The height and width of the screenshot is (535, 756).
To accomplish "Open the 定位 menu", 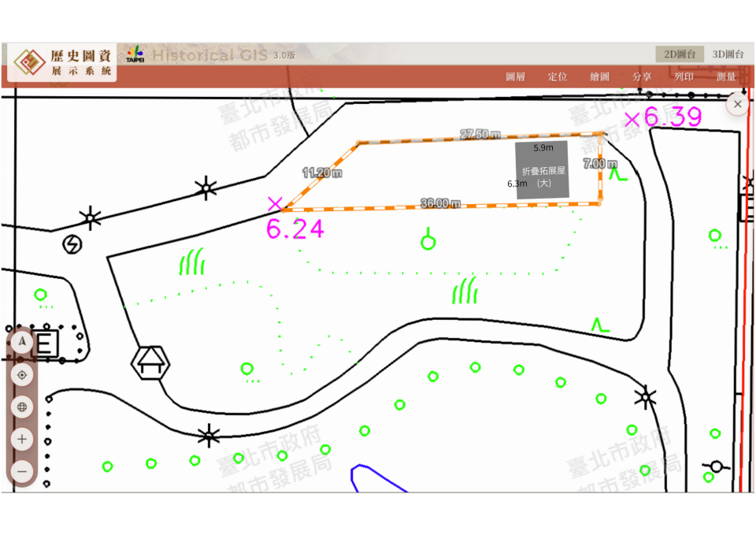I will [558, 76].
